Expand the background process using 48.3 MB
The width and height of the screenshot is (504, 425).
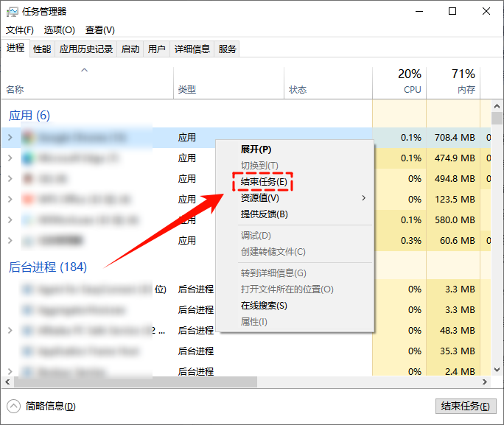point(10,330)
